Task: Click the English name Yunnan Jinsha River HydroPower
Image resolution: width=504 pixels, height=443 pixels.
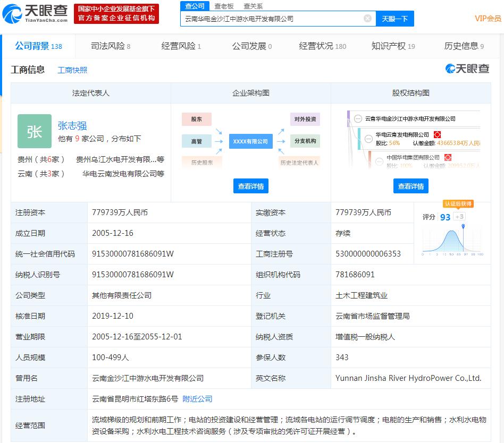Action: tap(408, 378)
